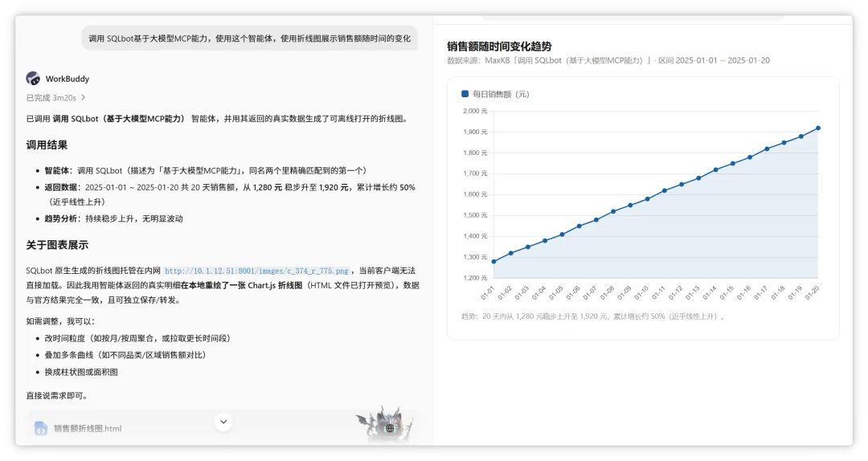Click the 直接说需求即可 line
This screenshot has height=461, width=868.
[57, 396]
